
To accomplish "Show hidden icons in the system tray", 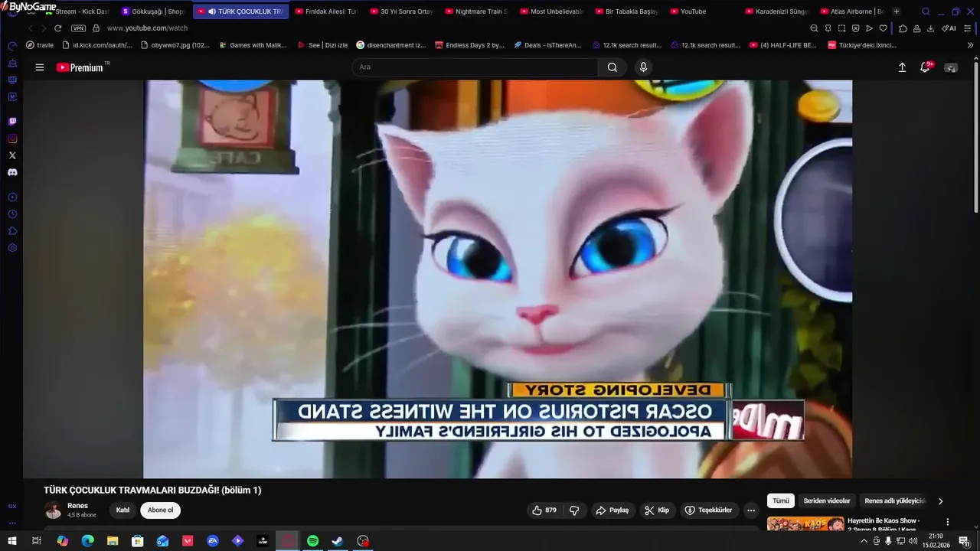I will coord(864,541).
